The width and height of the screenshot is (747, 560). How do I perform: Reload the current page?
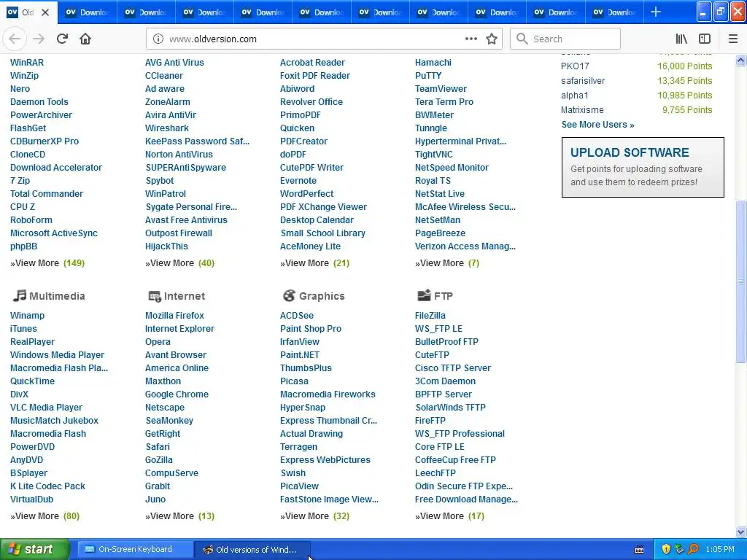[62, 39]
